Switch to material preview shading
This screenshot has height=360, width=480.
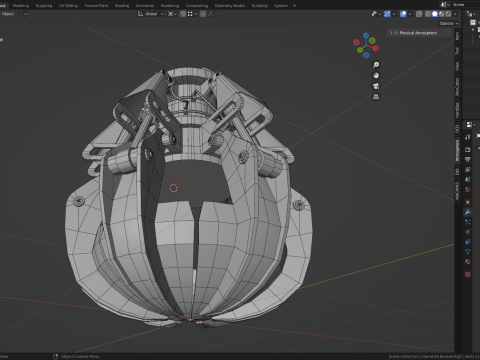pyautogui.click(x=441, y=14)
